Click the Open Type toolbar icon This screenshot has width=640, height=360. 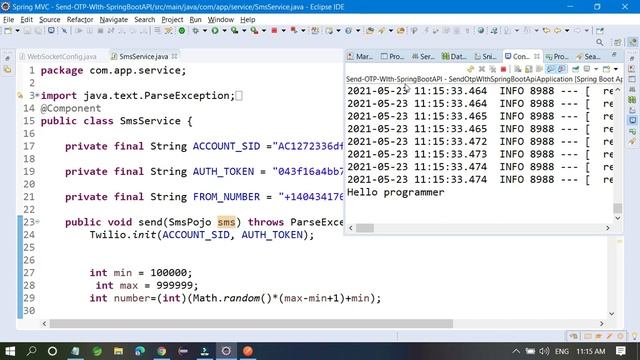click(x=370, y=31)
